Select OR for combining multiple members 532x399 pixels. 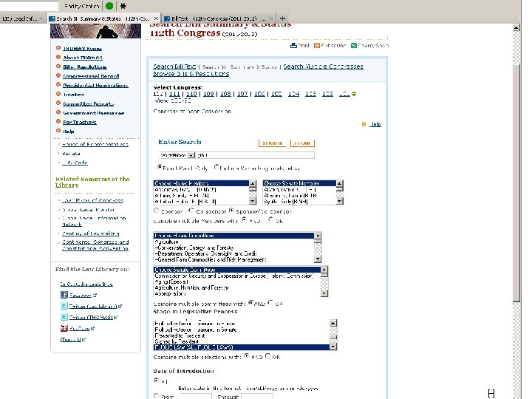pos(270,219)
